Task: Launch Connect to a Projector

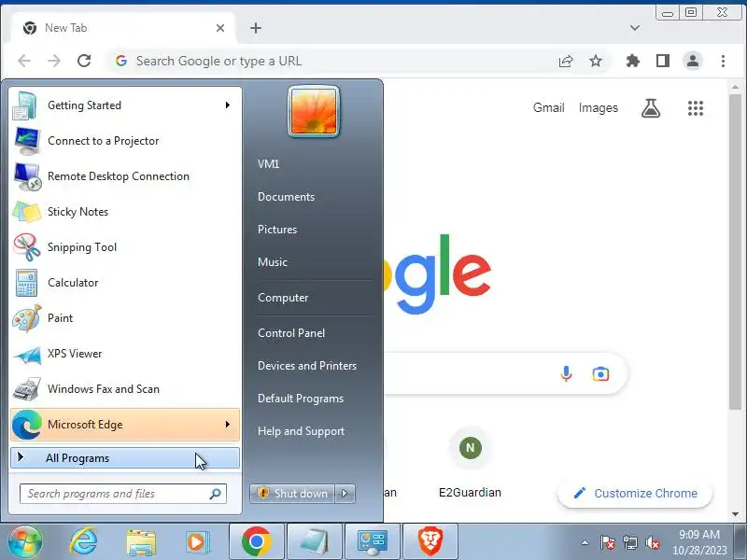Action: click(x=125, y=141)
